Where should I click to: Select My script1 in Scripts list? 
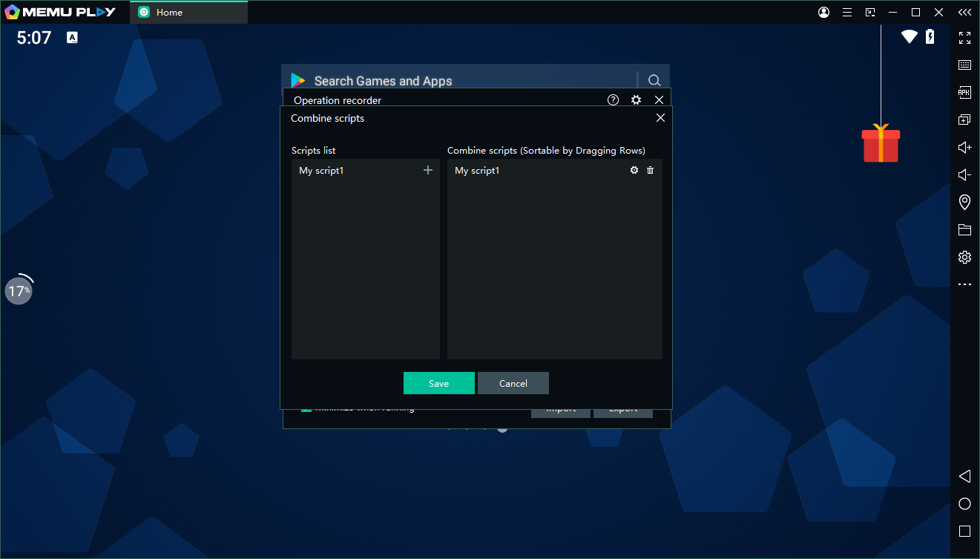[x=322, y=171]
